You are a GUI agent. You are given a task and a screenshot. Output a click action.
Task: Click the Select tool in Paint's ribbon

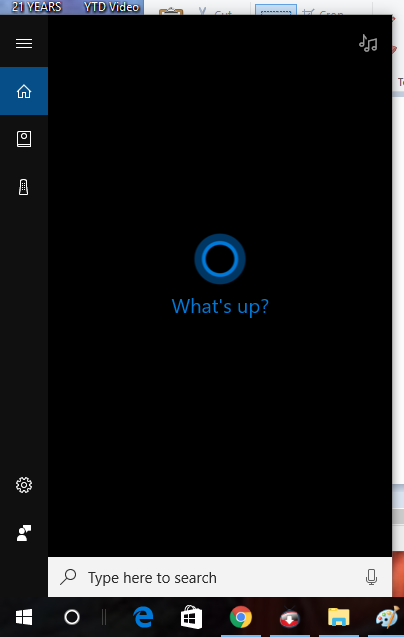276,10
